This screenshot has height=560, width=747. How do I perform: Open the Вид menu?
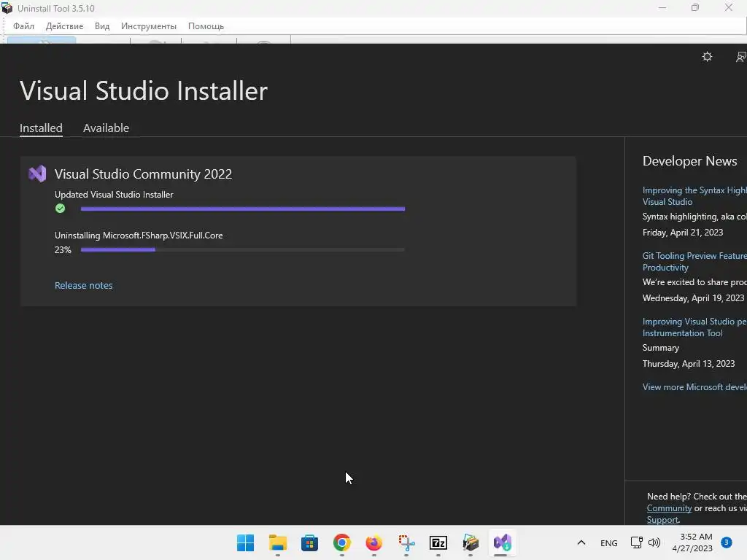click(102, 26)
